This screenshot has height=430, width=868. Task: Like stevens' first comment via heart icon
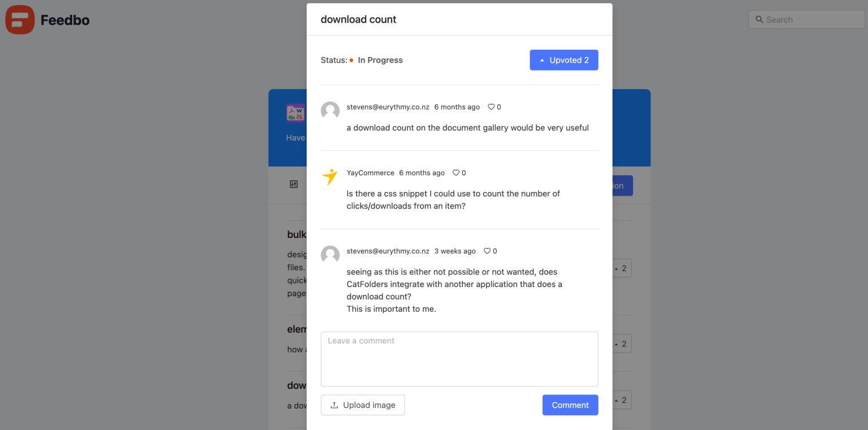click(x=491, y=107)
